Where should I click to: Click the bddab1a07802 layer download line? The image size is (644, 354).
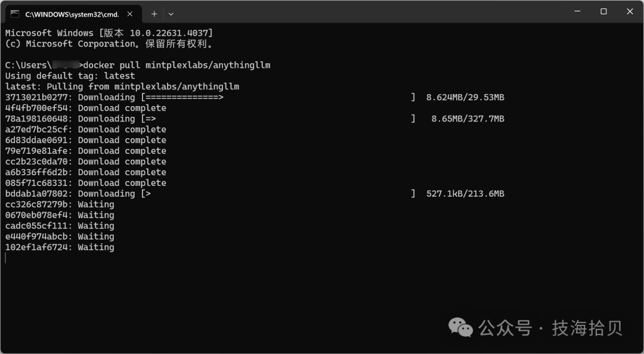(x=255, y=194)
